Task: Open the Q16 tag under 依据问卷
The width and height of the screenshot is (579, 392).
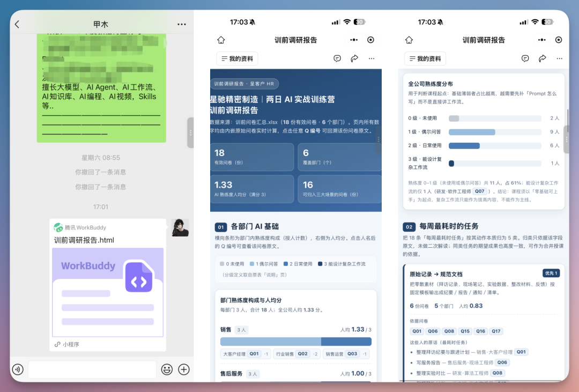Action: (481, 331)
